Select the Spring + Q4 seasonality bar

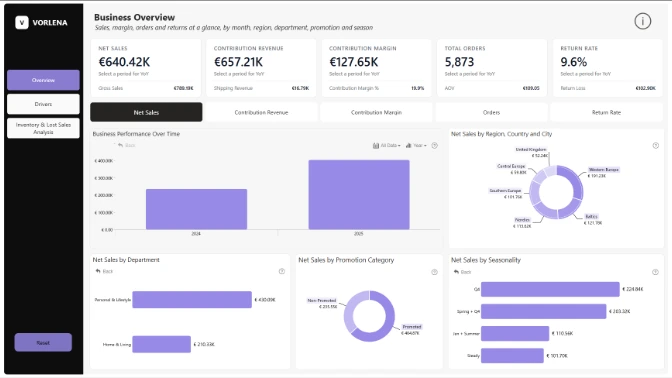pos(543,311)
